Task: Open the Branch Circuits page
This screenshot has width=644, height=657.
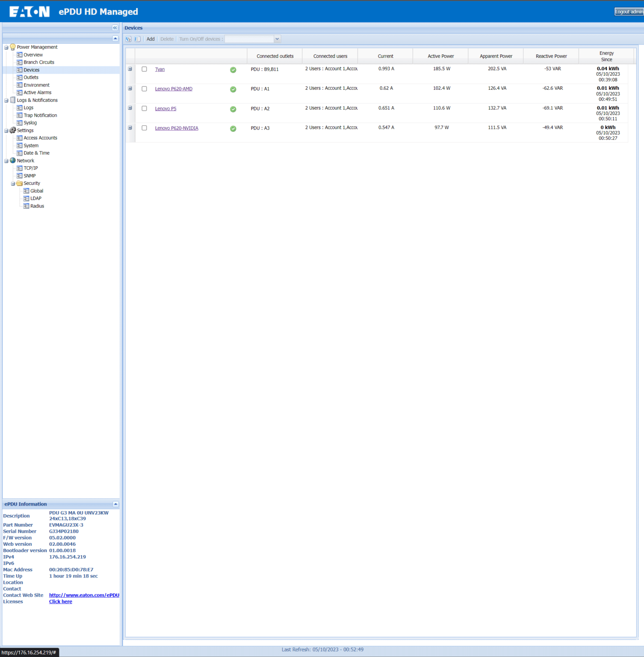Action: point(39,62)
